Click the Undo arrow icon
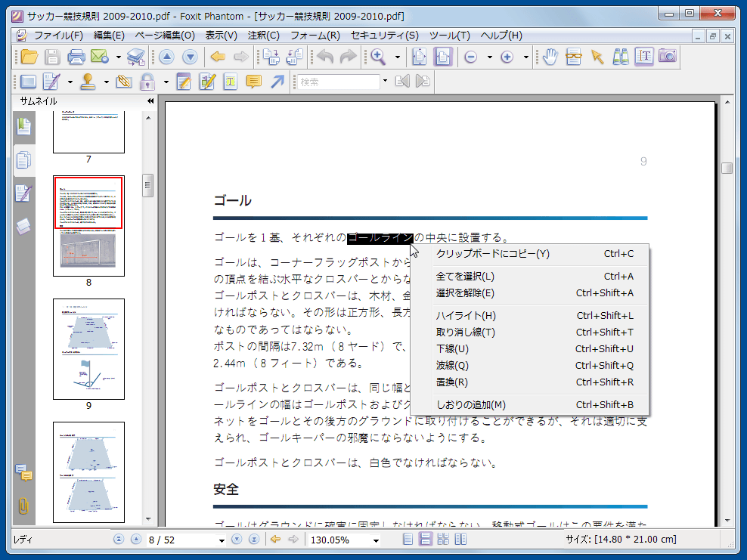The image size is (747, 560). [325, 57]
